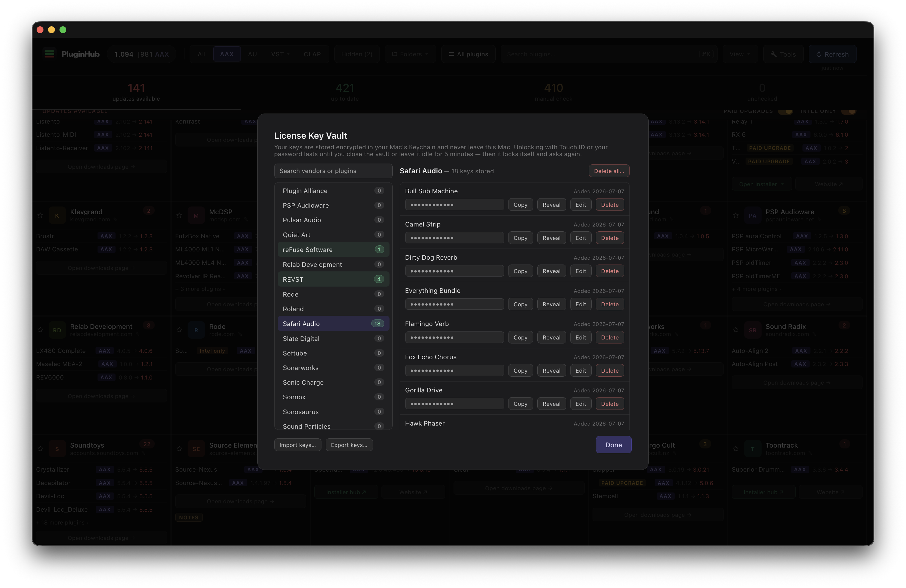Image resolution: width=906 pixels, height=588 pixels.
Task: Click the Done button in vault
Action: pos(613,444)
